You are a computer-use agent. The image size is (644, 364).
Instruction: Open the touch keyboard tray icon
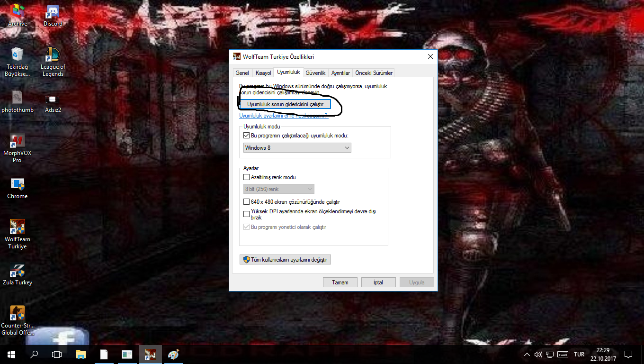tap(563, 354)
